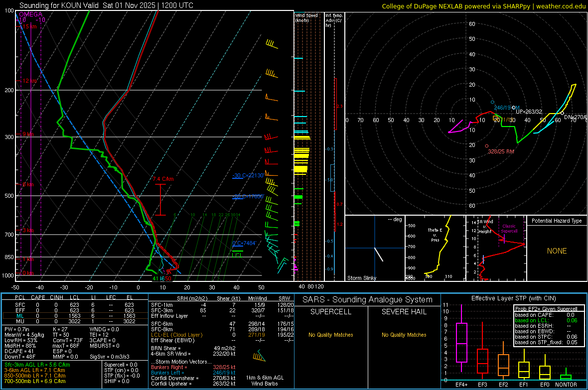The width and height of the screenshot is (588, 390).
Task: Click the 'Potential Hazard Type' header
Action: tap(557, 221)
